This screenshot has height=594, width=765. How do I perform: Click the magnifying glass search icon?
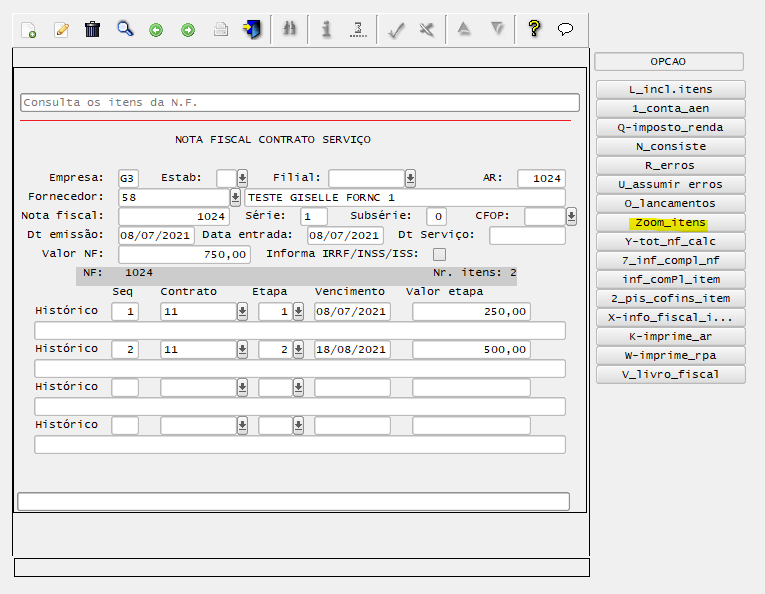[x=125, y=29]
